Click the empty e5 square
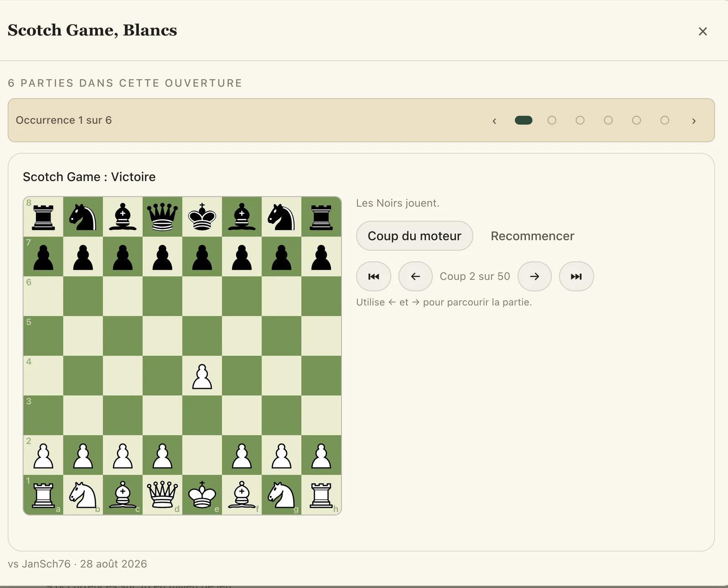 [202, 336]
